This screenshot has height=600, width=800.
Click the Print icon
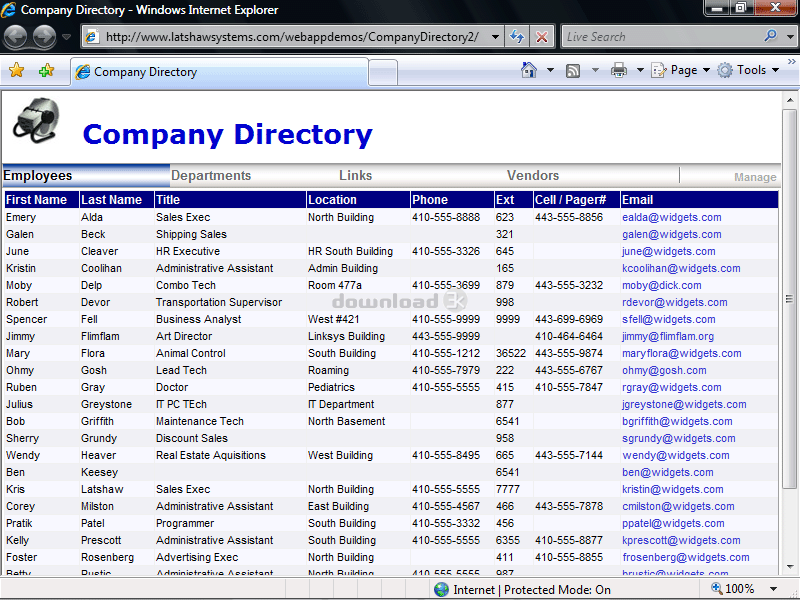[618, 70]
